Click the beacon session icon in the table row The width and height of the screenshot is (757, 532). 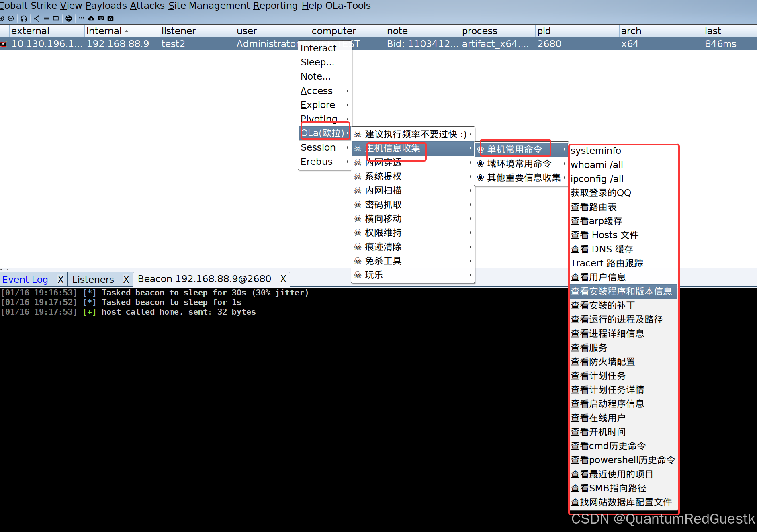[4, 44]
